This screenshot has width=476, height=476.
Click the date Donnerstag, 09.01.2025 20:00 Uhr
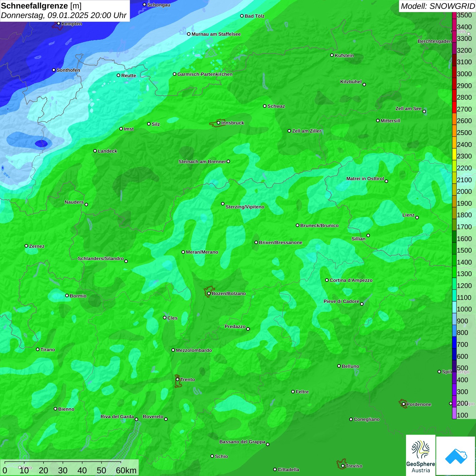(x=64, y=15)
